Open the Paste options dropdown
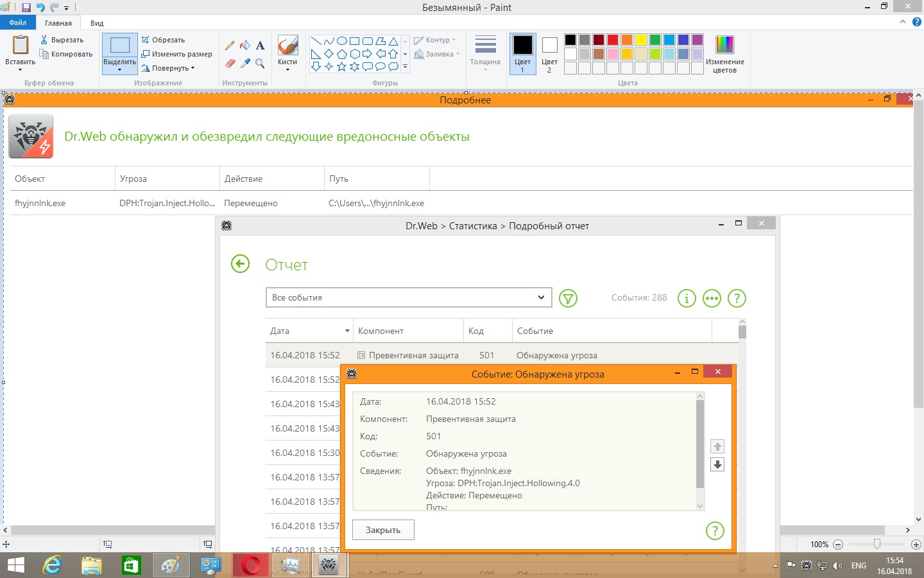 point(20,69)
